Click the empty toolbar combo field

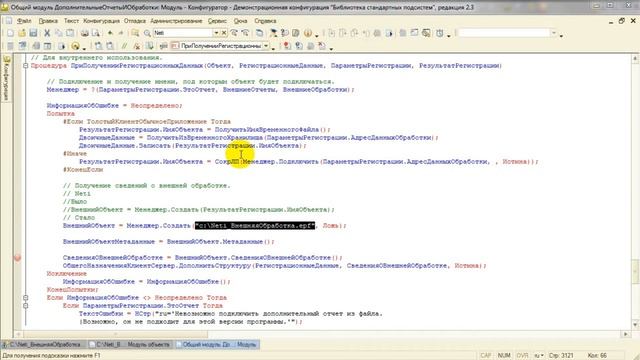coord(504,33)
